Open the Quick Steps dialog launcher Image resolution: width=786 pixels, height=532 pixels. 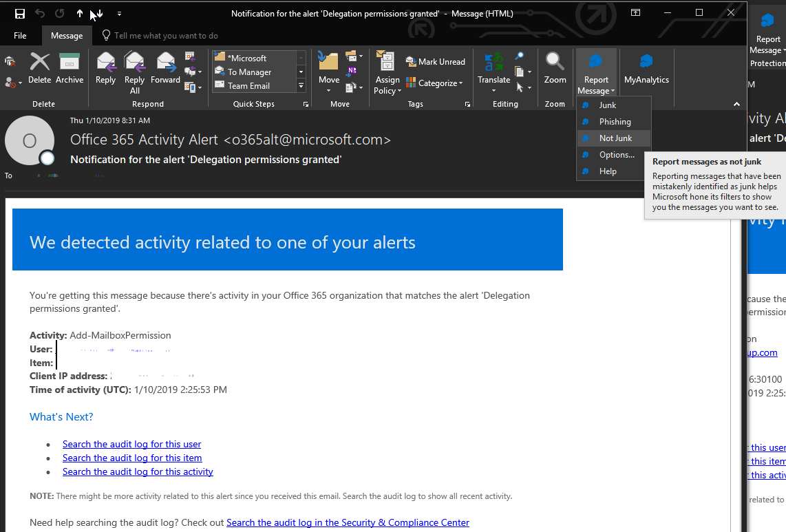(306, 105)
